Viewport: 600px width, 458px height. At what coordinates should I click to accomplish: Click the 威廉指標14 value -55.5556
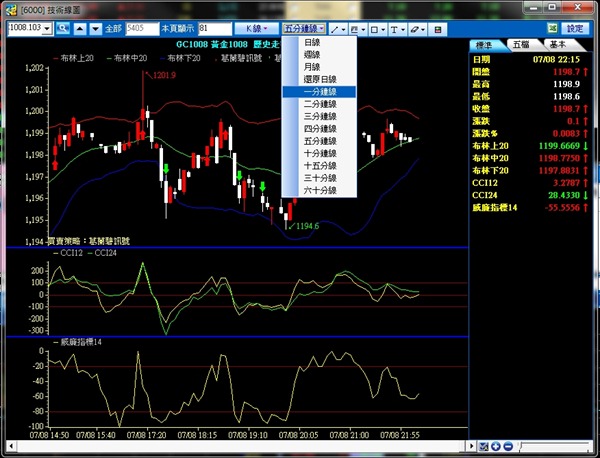point(562,207)
